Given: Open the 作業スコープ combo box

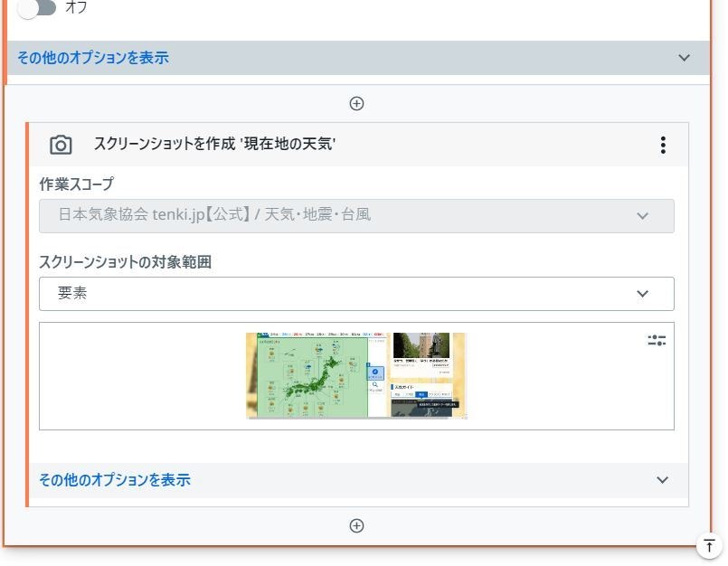Looking at the screenshot, I should pos(356,215).
